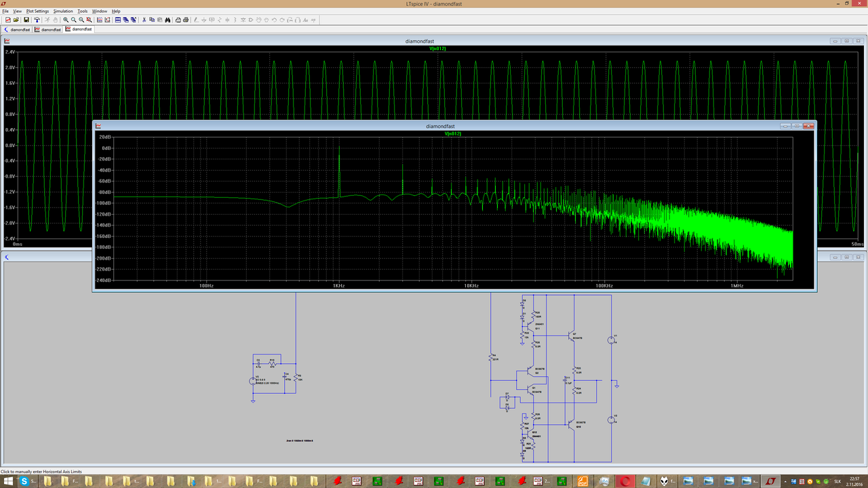Click V(n012) label in FFT window
Viewport: 868px width, 488px height.
point(452,134)
